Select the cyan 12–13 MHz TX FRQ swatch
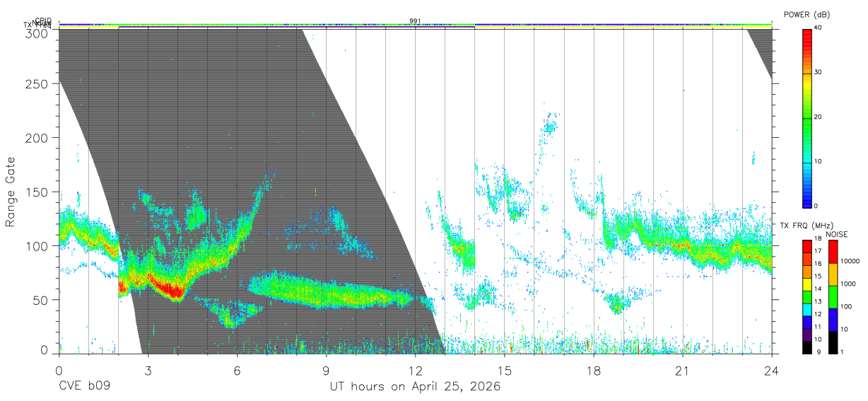Viewport: 868px width, 401px height. click(807, 309)
